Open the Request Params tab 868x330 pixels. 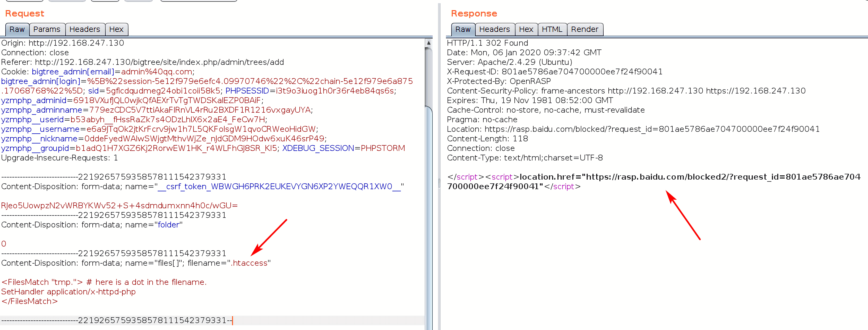pyautogui.click(x=47, y=29)
